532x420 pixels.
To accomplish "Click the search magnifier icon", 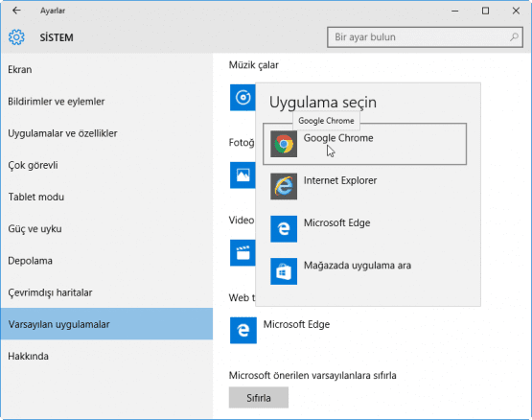I will point(514,37).
